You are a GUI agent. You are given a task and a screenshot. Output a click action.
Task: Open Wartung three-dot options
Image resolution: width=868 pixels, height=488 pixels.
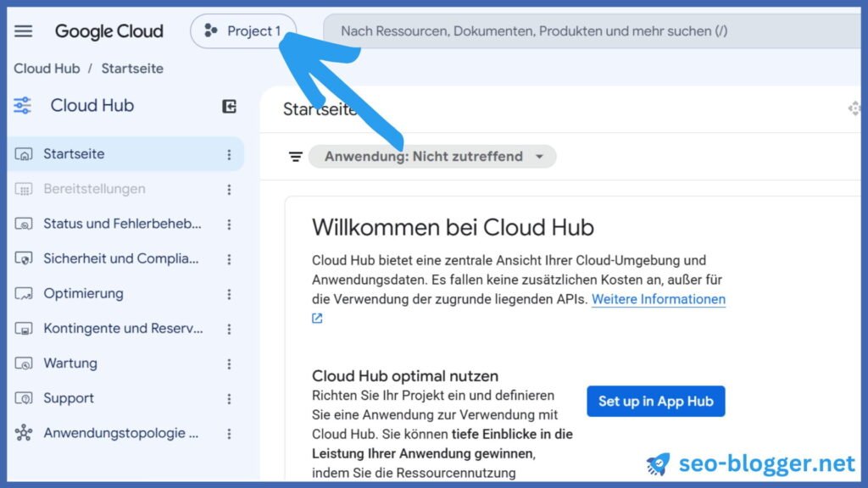point(229,363)
